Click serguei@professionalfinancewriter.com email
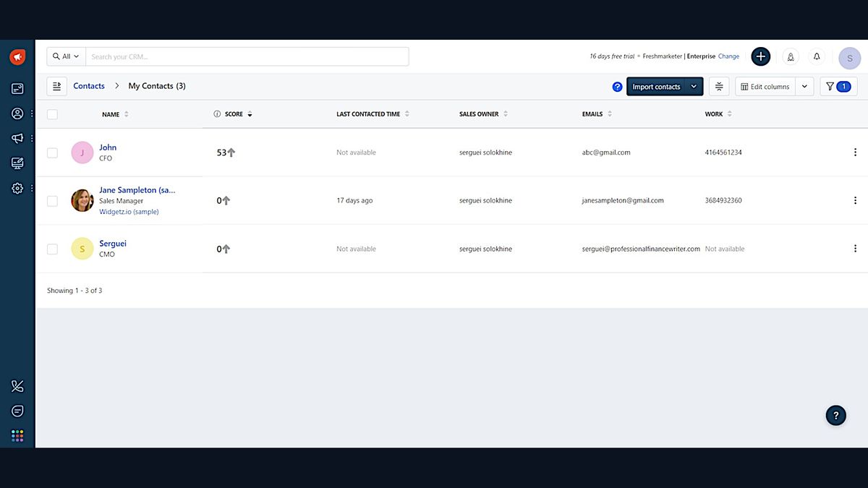Viewport: 868px width, 488px height. click(x=641, y=249)
